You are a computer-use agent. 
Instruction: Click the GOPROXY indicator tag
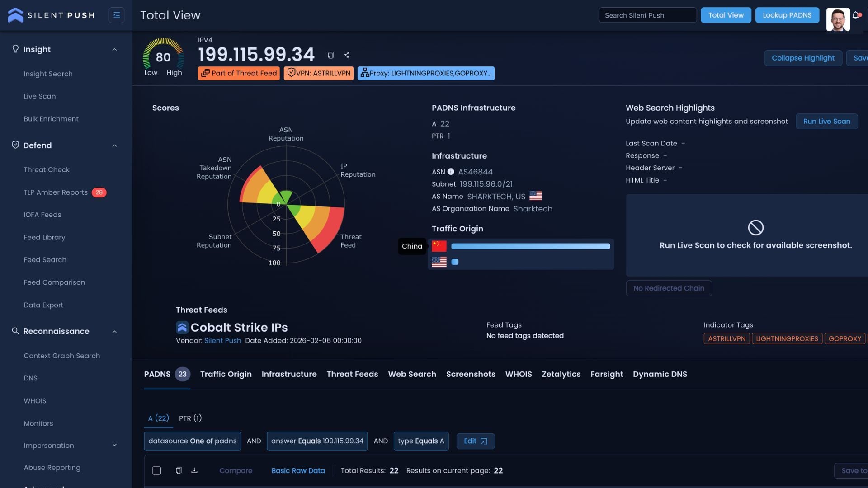click(844, 338)
